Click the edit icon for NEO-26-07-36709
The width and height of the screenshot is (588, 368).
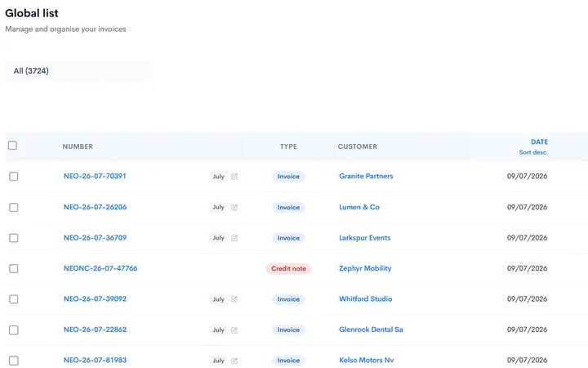234,238
